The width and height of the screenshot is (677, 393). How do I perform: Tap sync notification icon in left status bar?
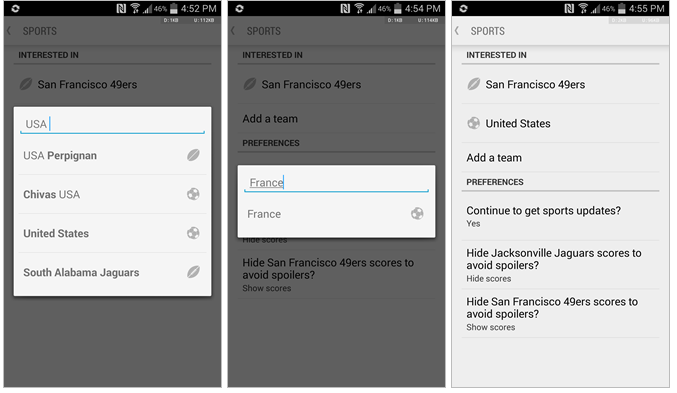(x=15, y=8)
